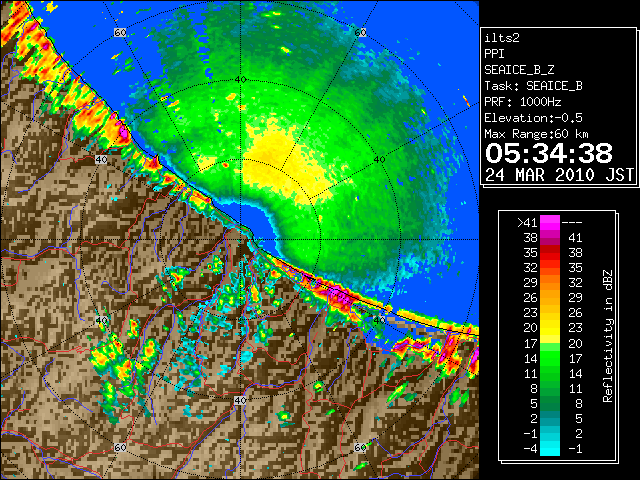
Task: Pick the orange 29–32 dBZ color band
Action: pyautogui.click(x=550, y=283)
